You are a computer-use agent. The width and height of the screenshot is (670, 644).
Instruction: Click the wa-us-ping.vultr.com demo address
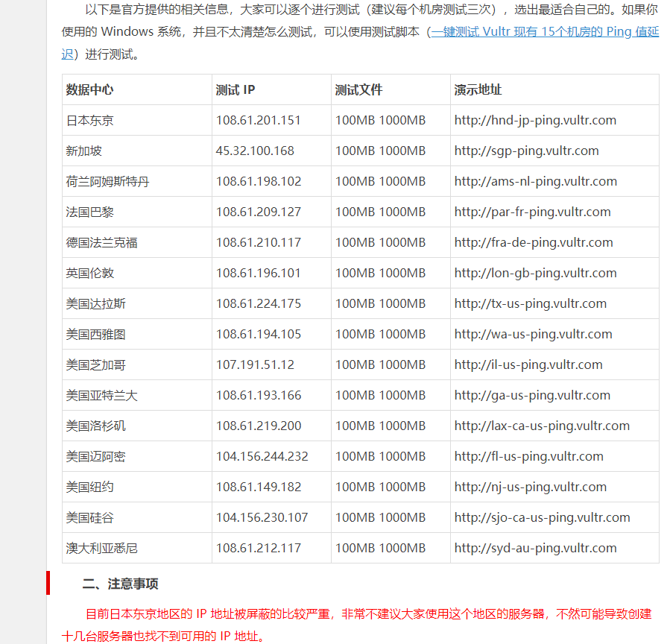coord(534,334)
